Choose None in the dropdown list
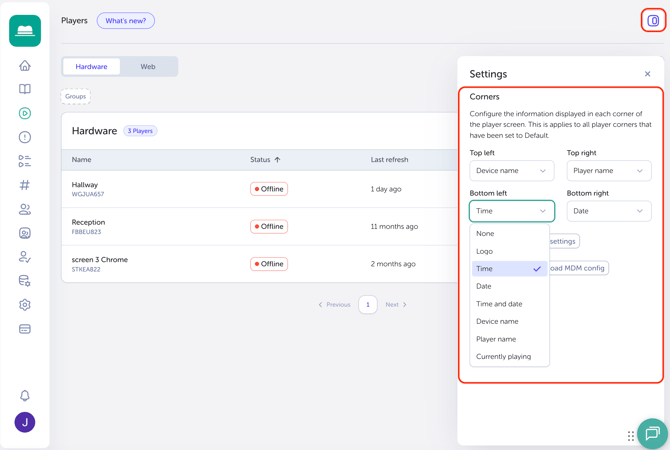The image size is (670, 450). [509, 234]
